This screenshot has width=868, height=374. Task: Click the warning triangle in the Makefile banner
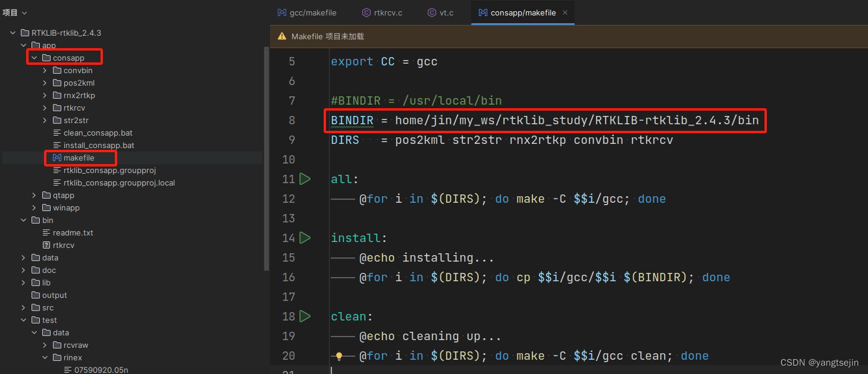(x=281, y=36)
